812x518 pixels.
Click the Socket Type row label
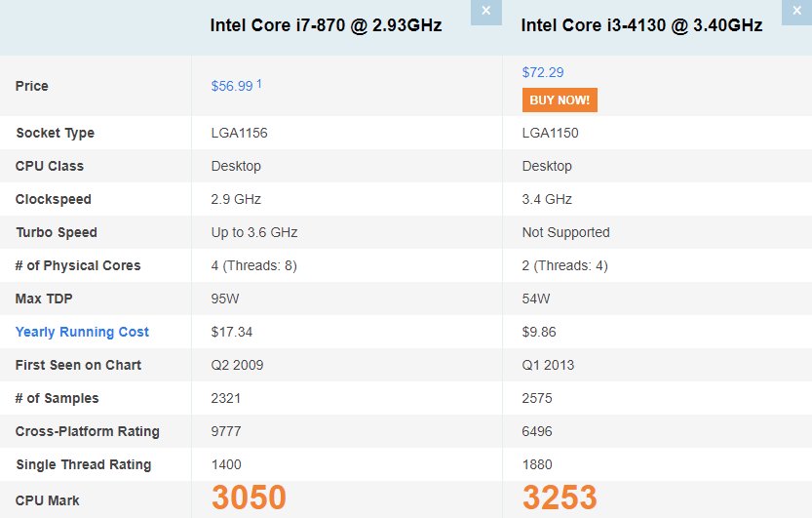55,133
